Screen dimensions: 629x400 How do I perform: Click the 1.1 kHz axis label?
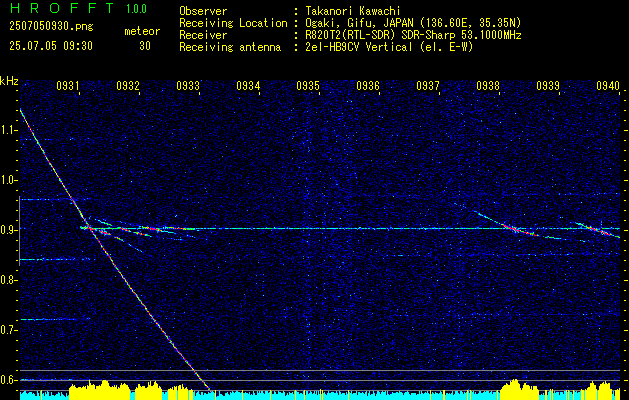pos(9,130)
